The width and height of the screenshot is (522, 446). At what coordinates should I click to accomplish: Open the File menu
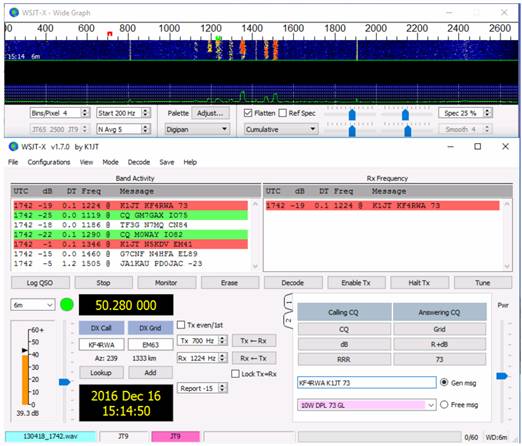[13, 162]
